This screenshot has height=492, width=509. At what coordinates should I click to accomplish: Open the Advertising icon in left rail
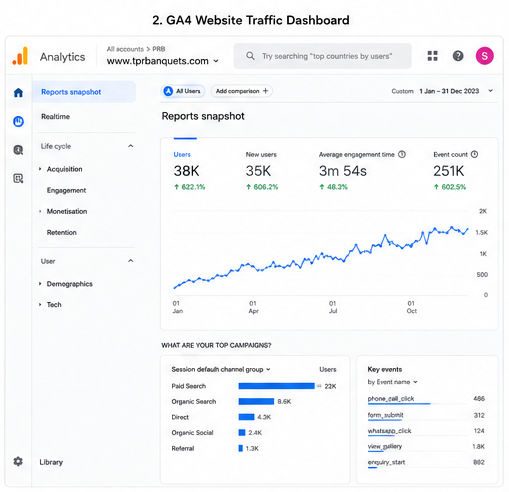point(18,179)
